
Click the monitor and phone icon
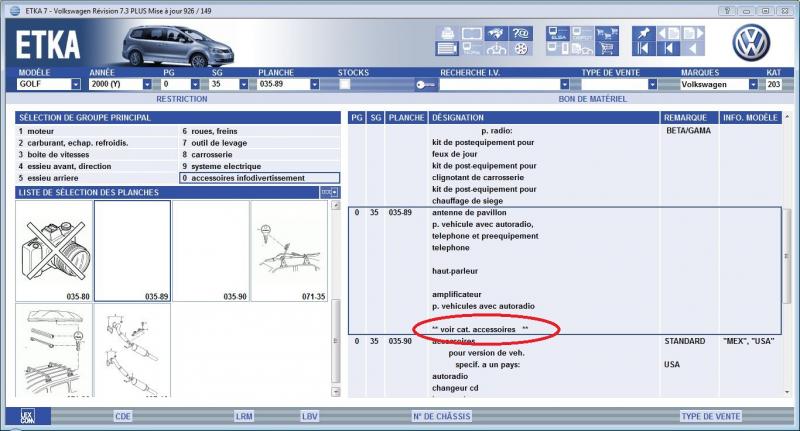click(558, 48)
